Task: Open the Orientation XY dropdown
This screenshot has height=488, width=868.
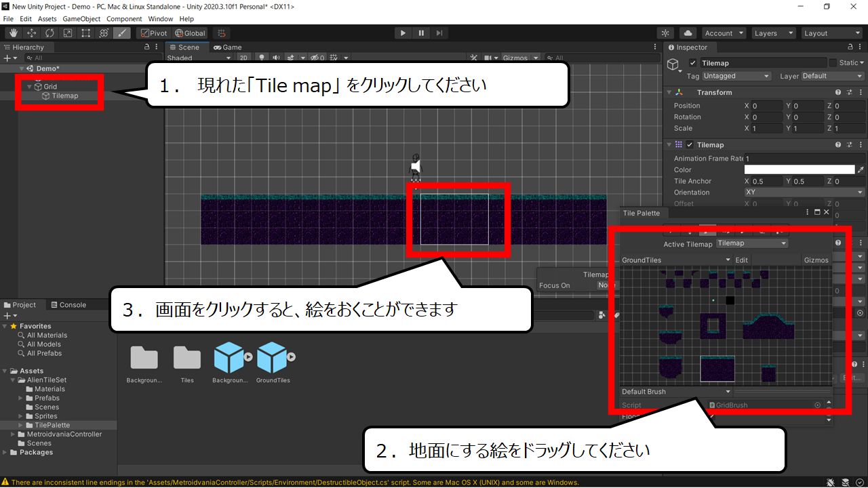Action: pos(804,192)
